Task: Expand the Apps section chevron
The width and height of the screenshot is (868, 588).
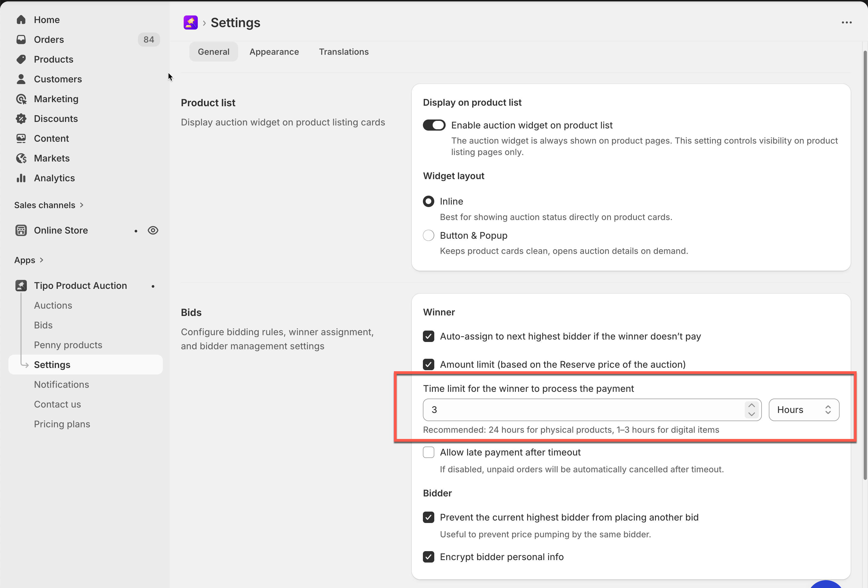Action: (x=41, y=260)
